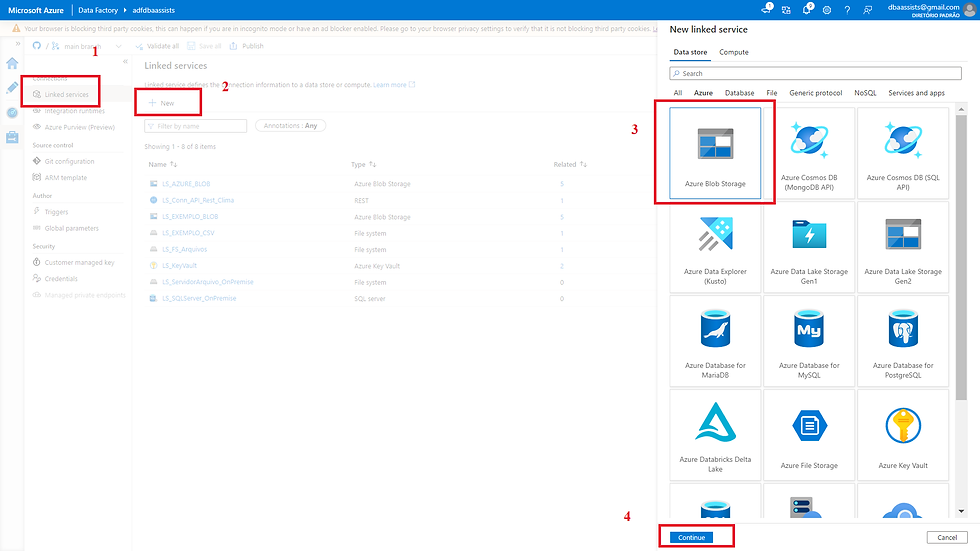Select Integration runtimes in side menu

pyautogui.click(x=73, y=111)
